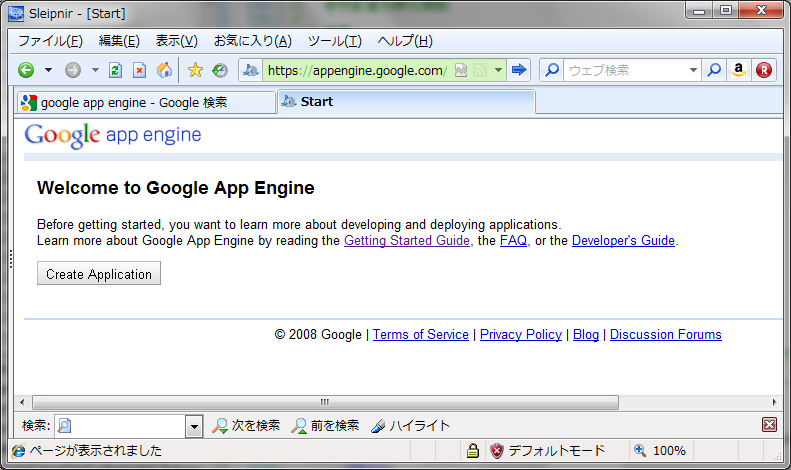Click the RSS feed icon in address bar
791x470 pixels.
[x=480, y=70]
